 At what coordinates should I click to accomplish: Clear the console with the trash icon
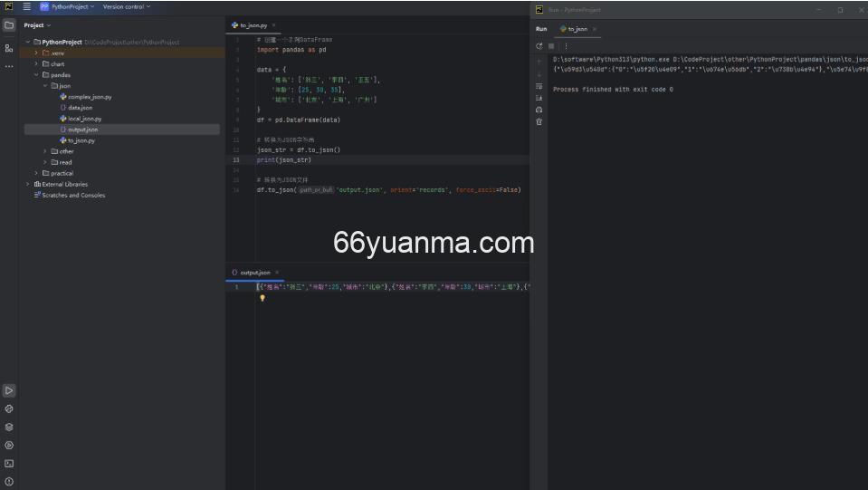[x=539, y=121]
